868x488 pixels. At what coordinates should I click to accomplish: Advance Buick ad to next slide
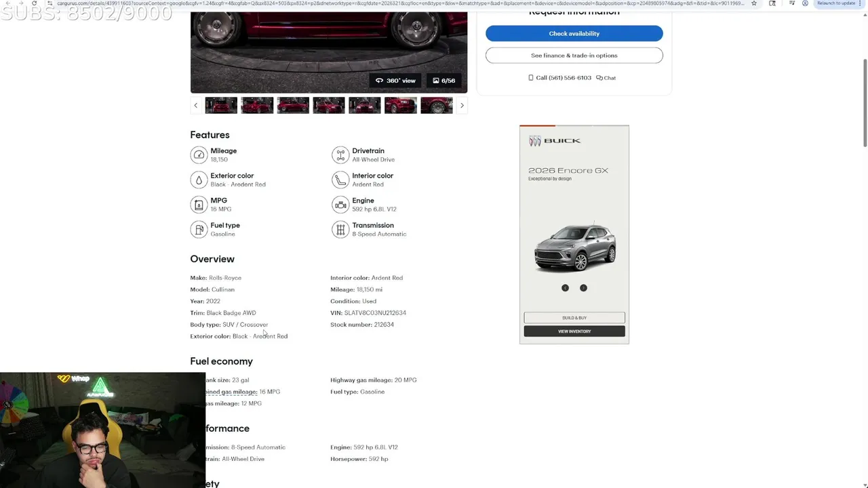tap(583, 288)
